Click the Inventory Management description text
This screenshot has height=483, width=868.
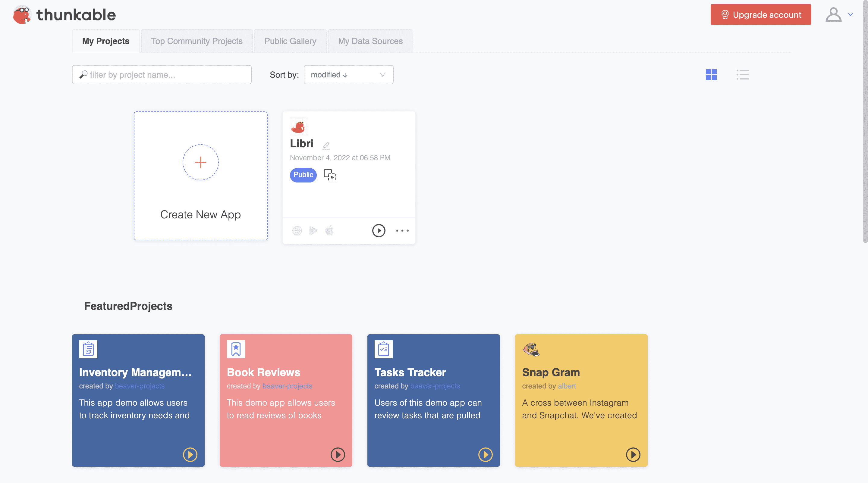click(x=134, y=409)
